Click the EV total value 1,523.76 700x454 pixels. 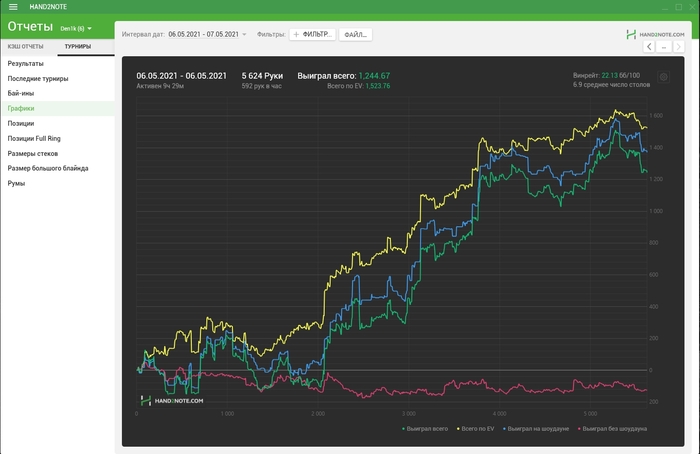(x=378, y=86)
